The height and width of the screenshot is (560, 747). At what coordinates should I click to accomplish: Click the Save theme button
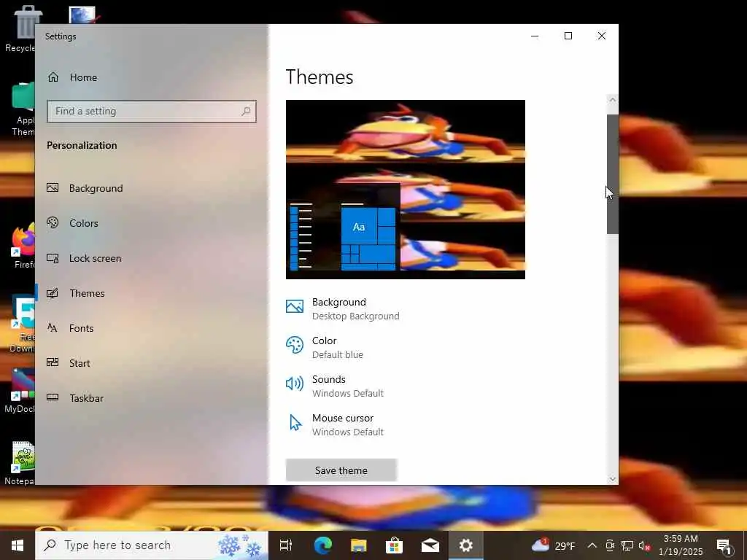click(x=341, y=470)
